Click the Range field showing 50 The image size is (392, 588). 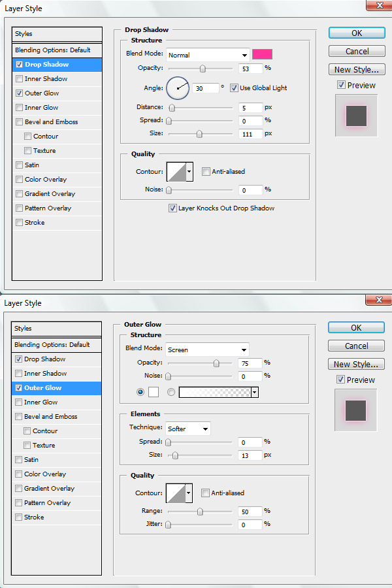click(x=250, y=512)
